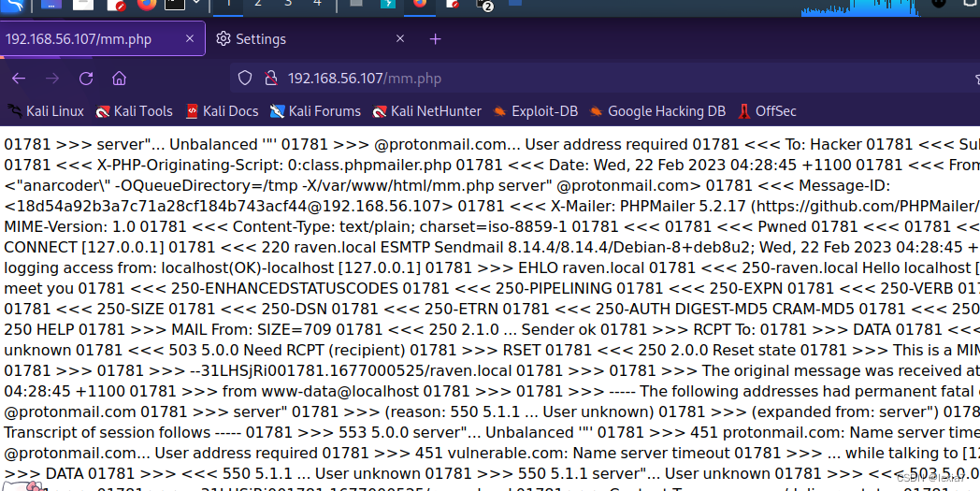The image size is (980, 491).
Task: Open the Kali Docs bookmark
Action: pos(222,111)
